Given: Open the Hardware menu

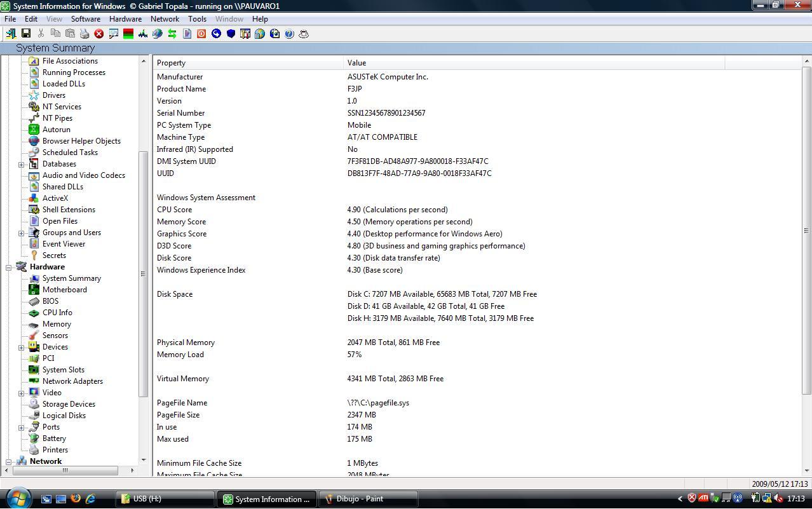Looking at the screenshot, I should [x=125, y=19].
